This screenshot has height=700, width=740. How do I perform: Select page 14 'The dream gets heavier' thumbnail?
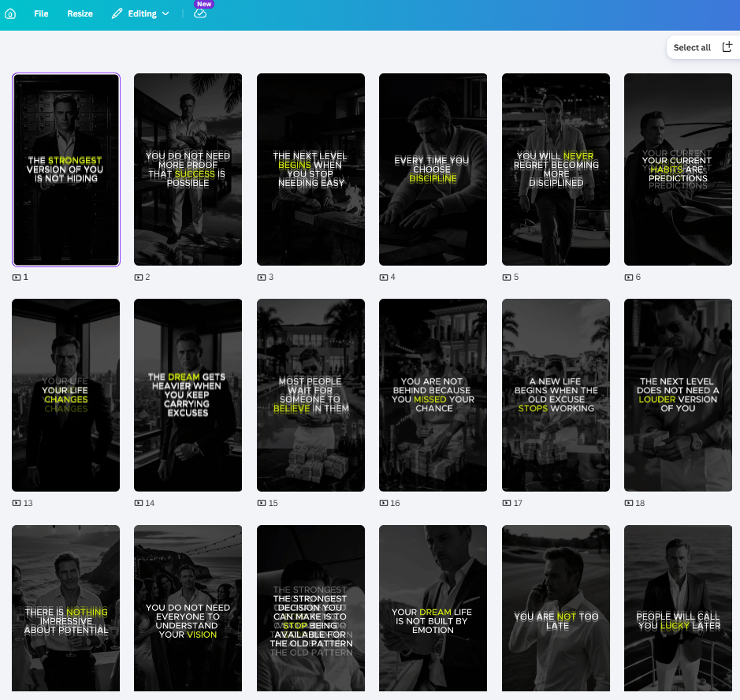pos(188,395)
